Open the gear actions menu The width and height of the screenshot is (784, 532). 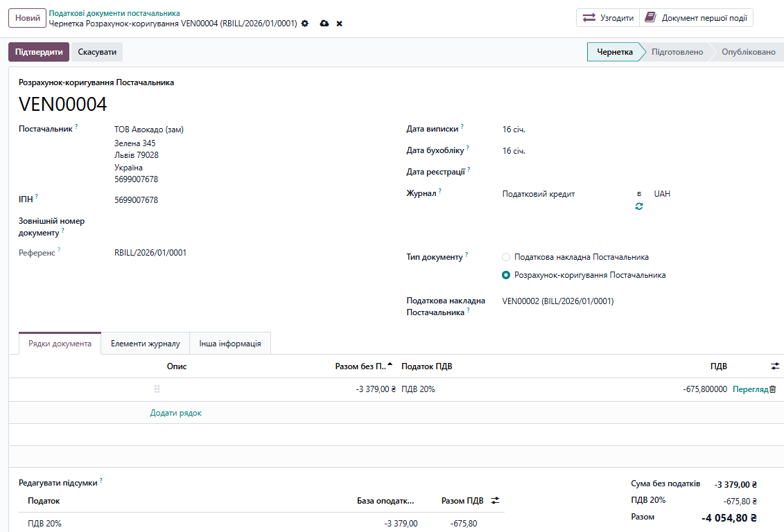[305, 24]
